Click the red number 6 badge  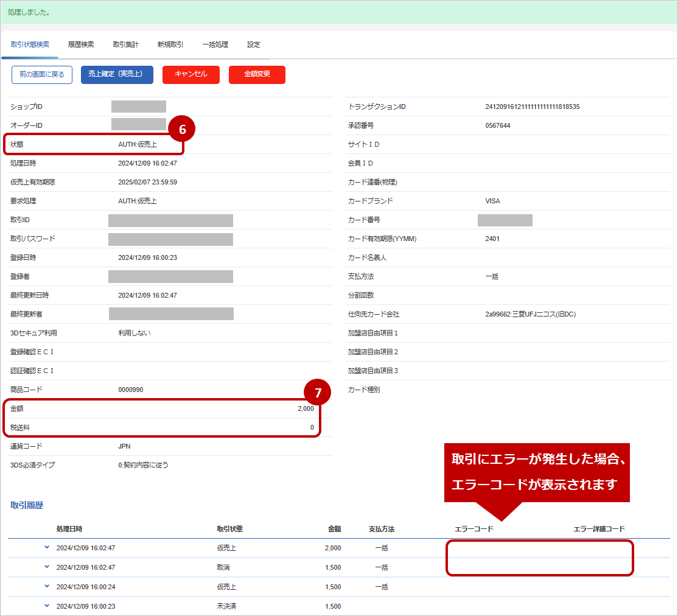(181, 128)
